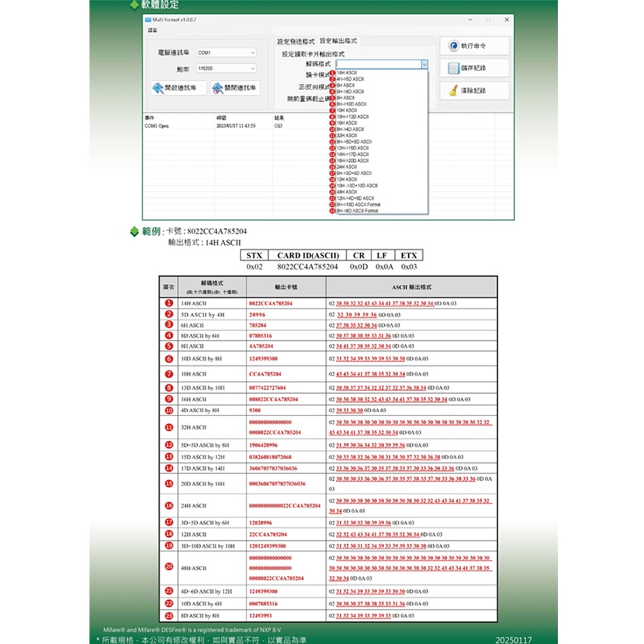Pick 8H->10D ASCII Format in the dropdown list
Image resolution: width=644 pixels, height=644 pixels.
tap(359, 204)
